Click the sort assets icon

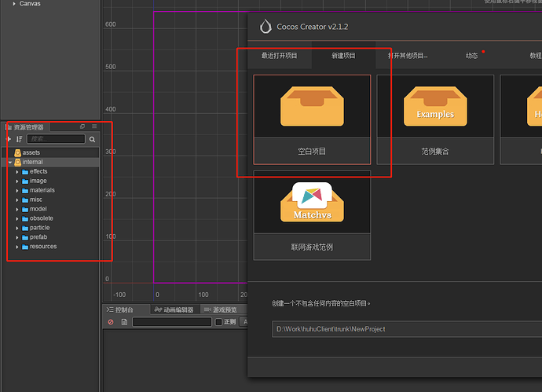(x=19, y=139)
